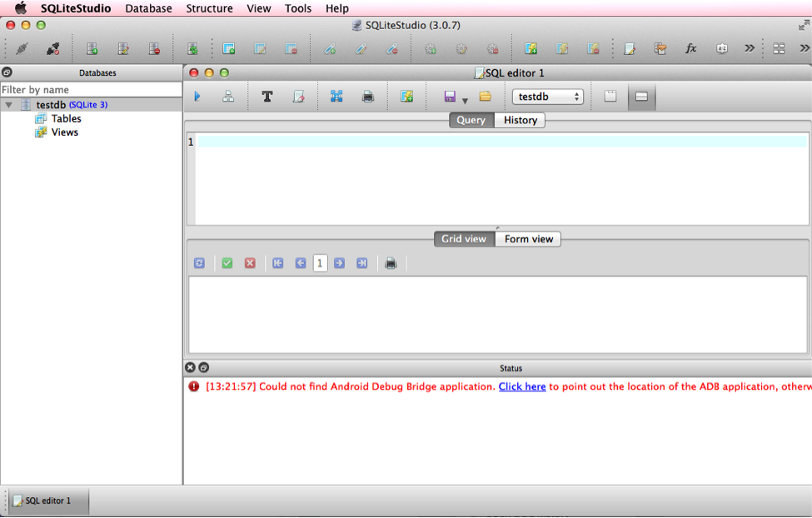The image size is (812, 518).
Task: Click the Print icon in SQL editor toolbar
Action: pos(367,96)
